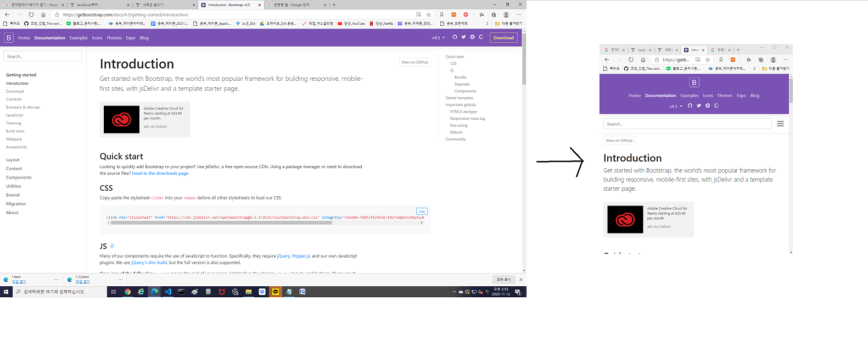Viewport: 868px width, 361px height.
Task: Click Bootstrap logo in wide window navbar
Action: (x=9, y=37)
